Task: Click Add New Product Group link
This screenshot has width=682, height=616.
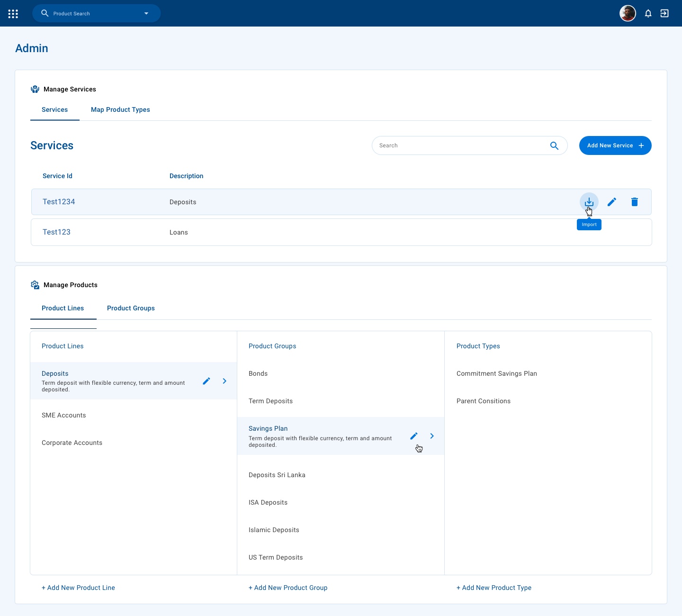Action: pos(288,588)
